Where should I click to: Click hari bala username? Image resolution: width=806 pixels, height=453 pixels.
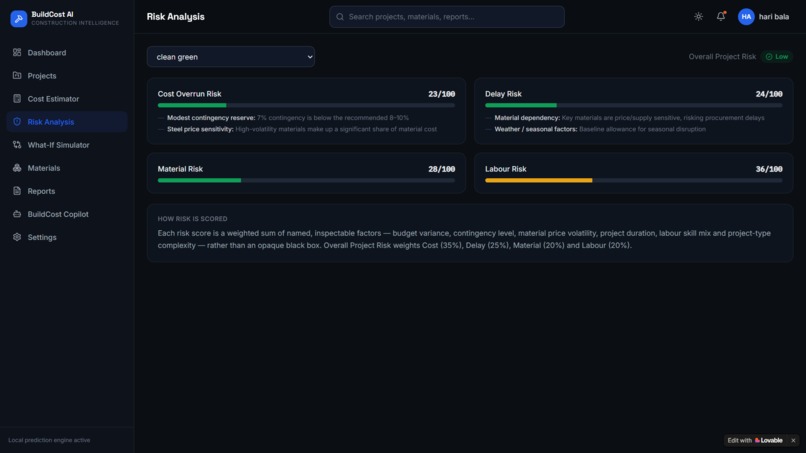point(774,16)
